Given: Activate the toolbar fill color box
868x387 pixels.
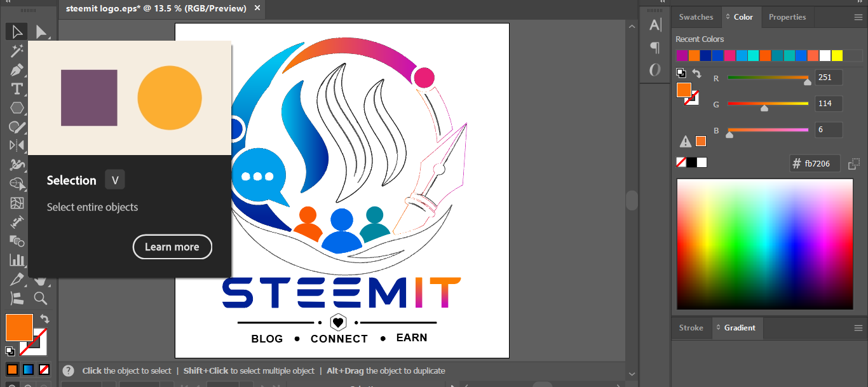Looking at the screenshot, I should point(19,328).
